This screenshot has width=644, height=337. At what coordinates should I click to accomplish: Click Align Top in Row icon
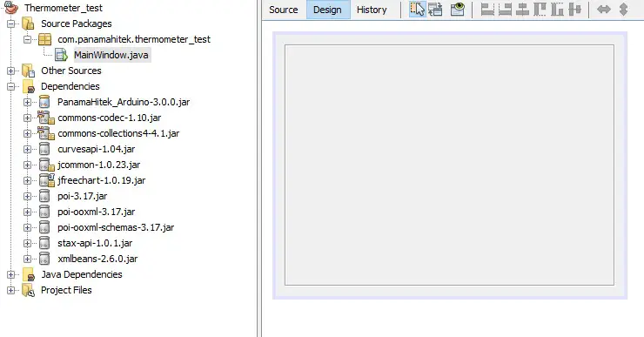[540, 9]
